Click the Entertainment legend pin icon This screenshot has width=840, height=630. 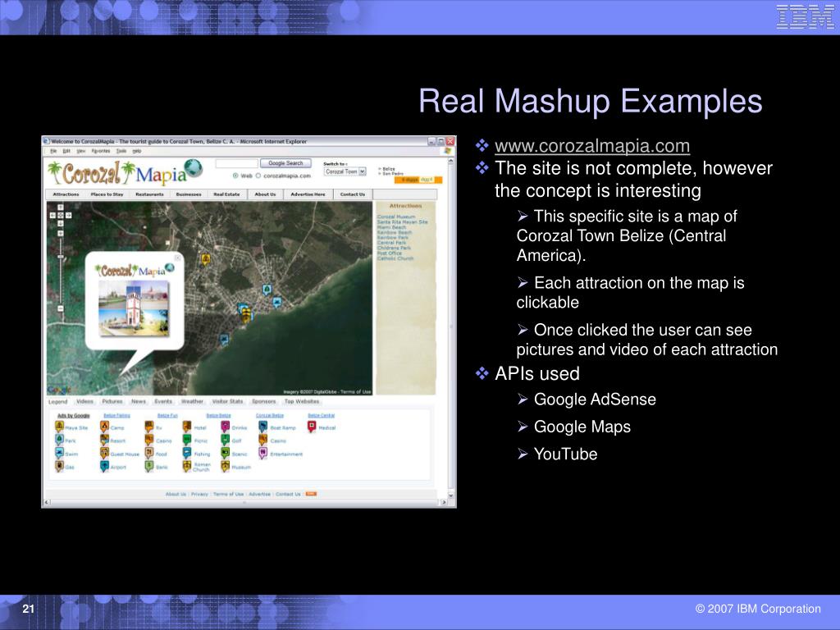(262, 453)
